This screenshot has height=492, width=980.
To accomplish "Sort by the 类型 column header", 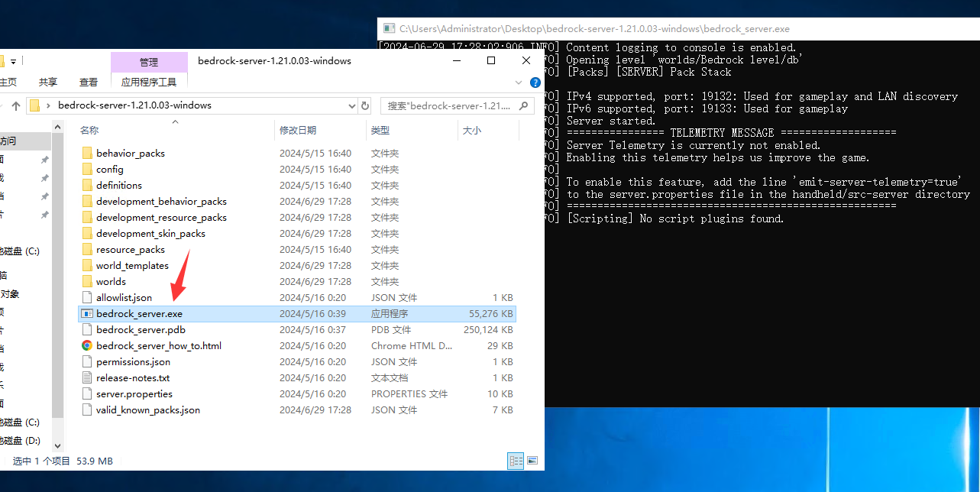I will 380,131.
